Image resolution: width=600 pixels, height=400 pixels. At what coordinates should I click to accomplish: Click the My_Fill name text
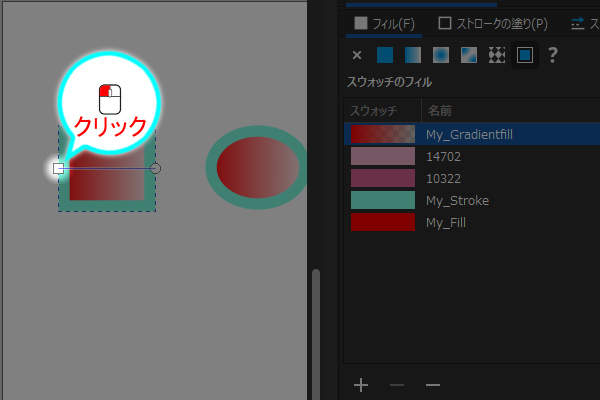[446, 223]
